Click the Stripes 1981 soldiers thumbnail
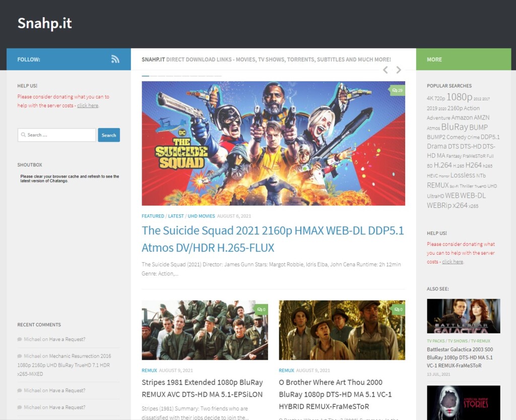This screenshot has height=420, width=516. pyautogui.click(x=205, y=330)
